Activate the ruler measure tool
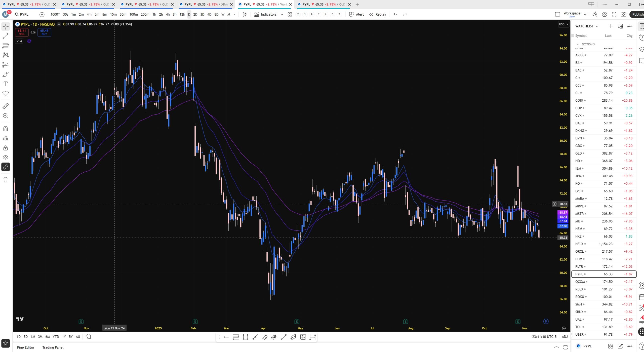 click(x=6, y=106)
